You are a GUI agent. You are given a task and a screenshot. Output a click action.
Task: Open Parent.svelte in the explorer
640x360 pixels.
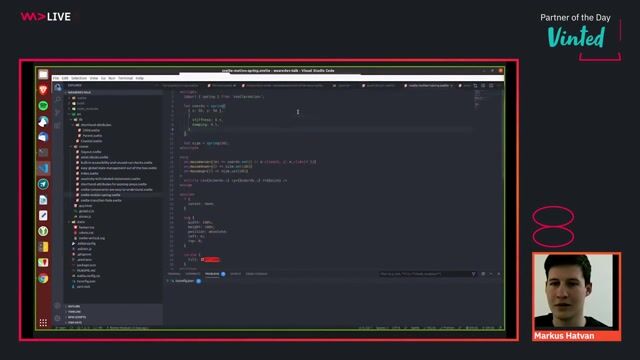pyautogui.click(x=92, y=136)
